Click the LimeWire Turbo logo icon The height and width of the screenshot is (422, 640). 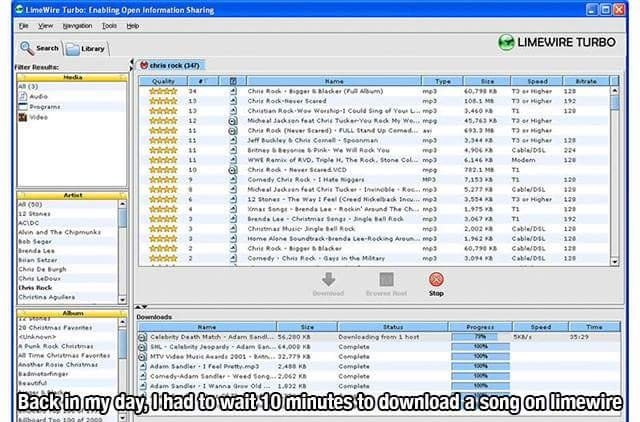tap(506, 42)
